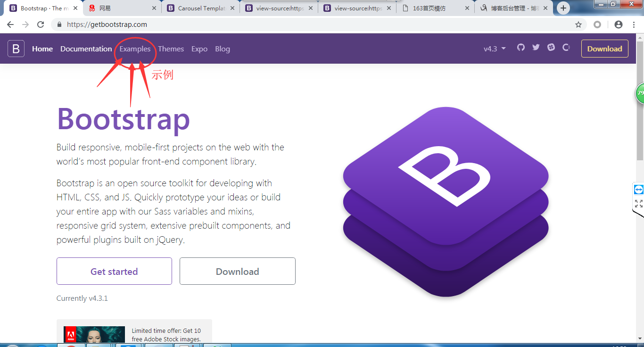
Task: Click the padlock site info icon
Action: (59, 25)
